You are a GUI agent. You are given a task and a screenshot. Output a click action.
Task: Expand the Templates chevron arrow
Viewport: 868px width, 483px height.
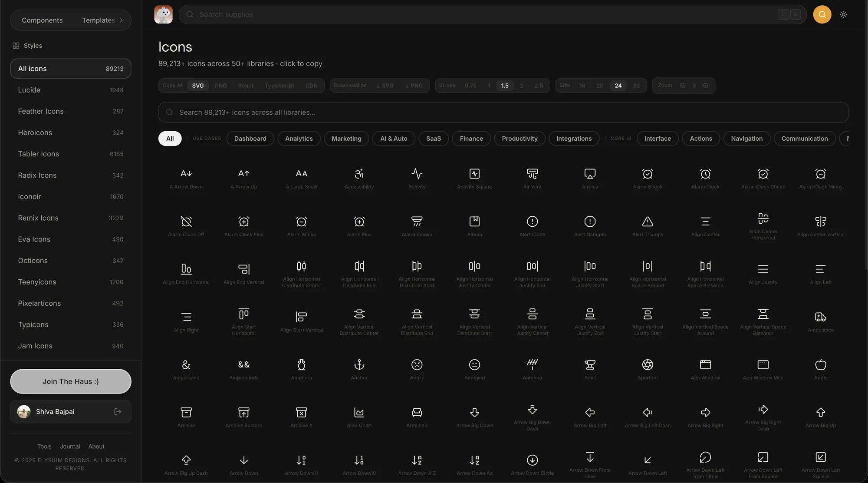(x=121, y=20)
